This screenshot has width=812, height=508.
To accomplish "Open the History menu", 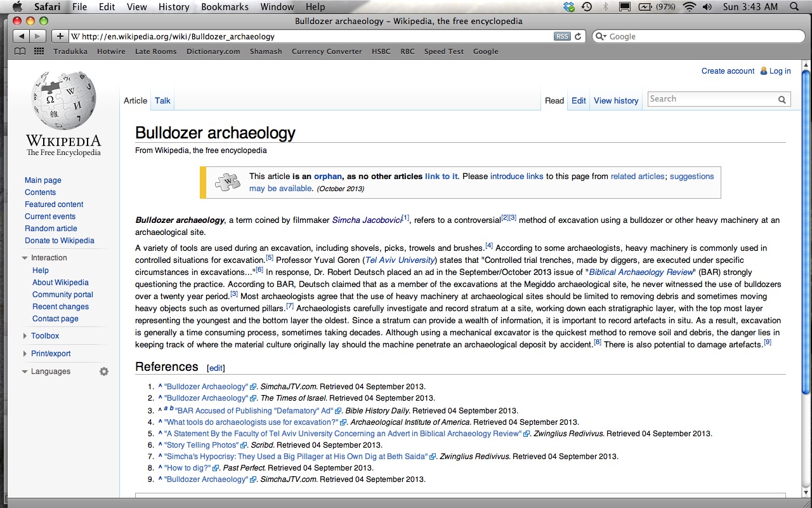I will [x=173, y=7].
